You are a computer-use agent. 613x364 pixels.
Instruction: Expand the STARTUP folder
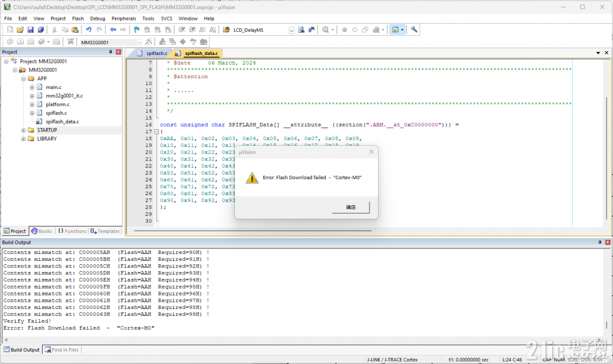coord(23,130)
